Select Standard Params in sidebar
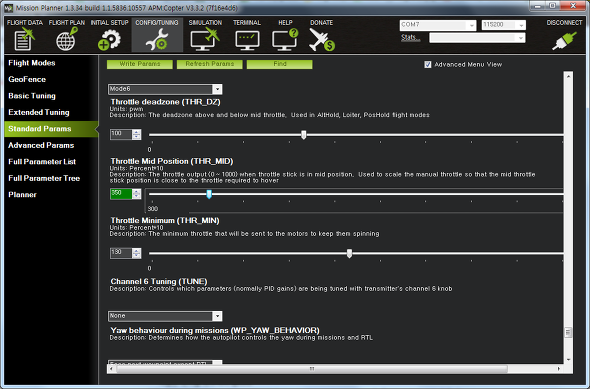590x389 pixels. tap(51, 129)
